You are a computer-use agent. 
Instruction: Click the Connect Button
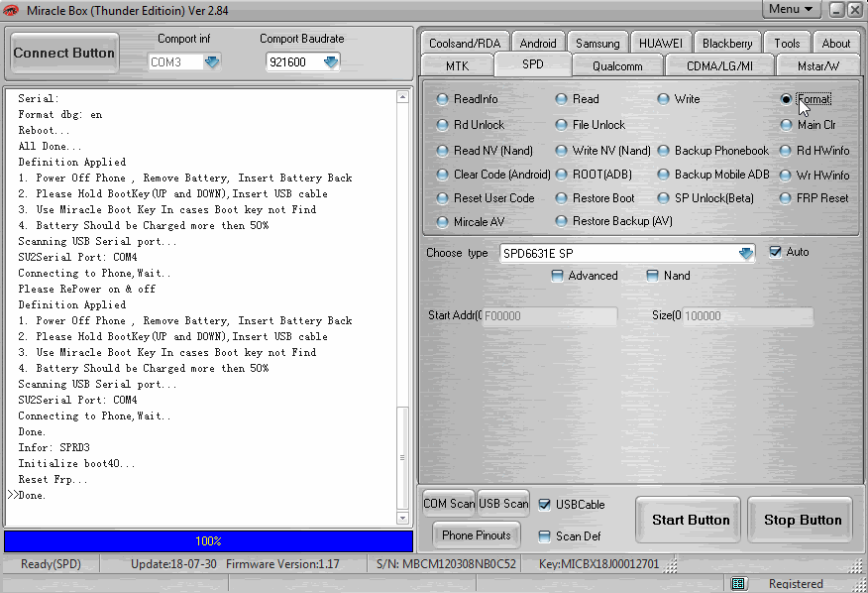(x=64, y=53)
